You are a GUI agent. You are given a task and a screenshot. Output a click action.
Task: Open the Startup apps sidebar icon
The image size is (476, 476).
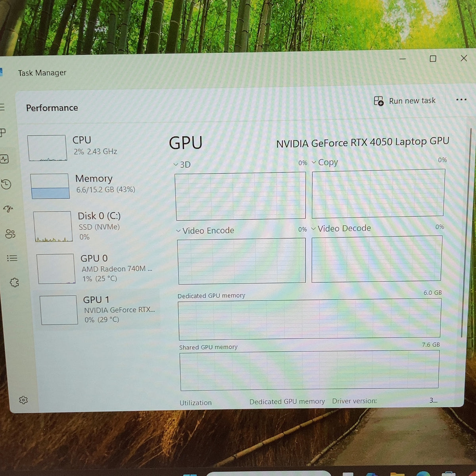(x=8, y=209)
